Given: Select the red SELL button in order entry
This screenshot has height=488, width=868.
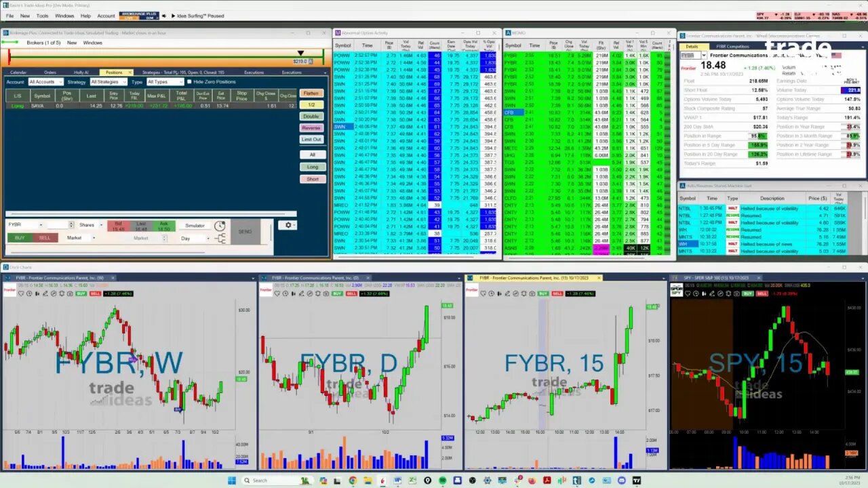Looking at the screenshot, I should pos(45,238).
